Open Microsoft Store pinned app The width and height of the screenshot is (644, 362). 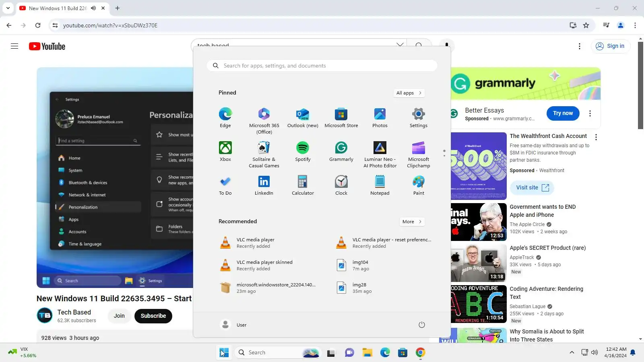pos(341,117)
